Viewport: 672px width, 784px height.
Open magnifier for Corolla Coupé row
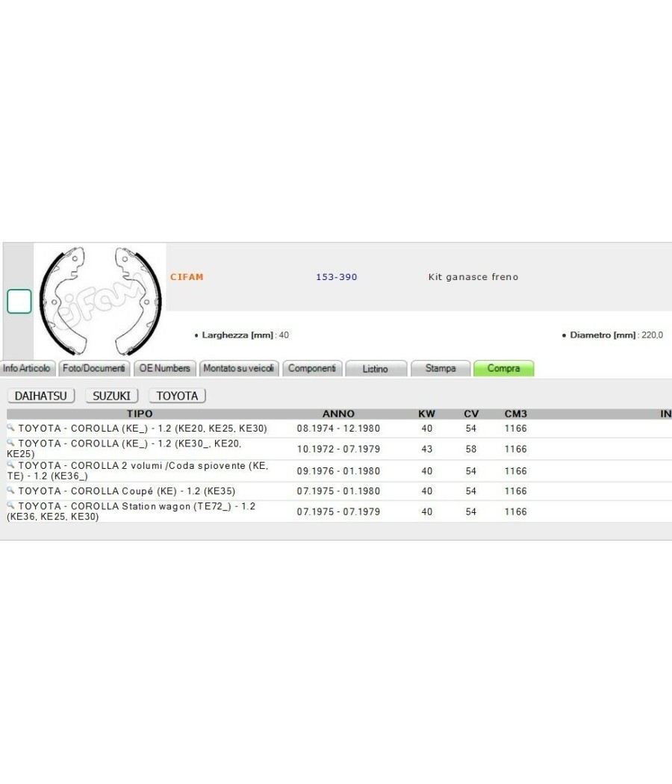(10, 490)
